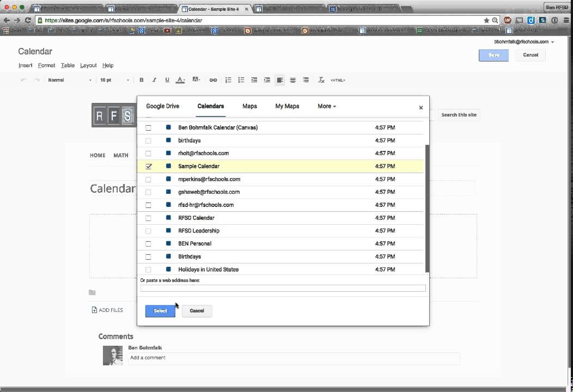This screenshot has height=392, width=573.
Task: Click the RFS site logo
Action: click(x=114, y=115)
